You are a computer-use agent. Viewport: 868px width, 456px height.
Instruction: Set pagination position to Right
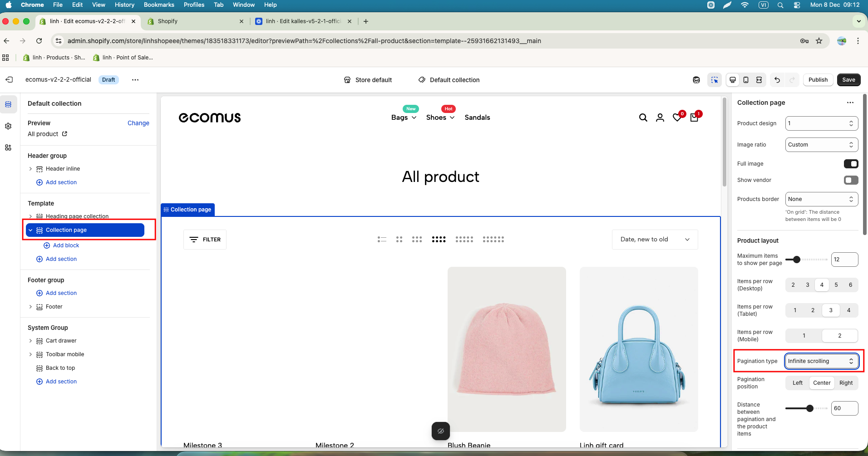pyautogui.click(x=846, y=383)
